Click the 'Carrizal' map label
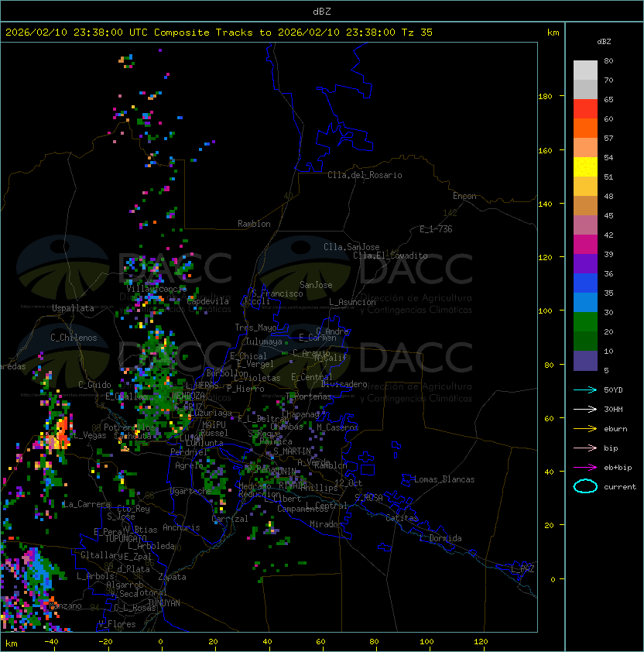Screen dimensions: 644x652 230,519
